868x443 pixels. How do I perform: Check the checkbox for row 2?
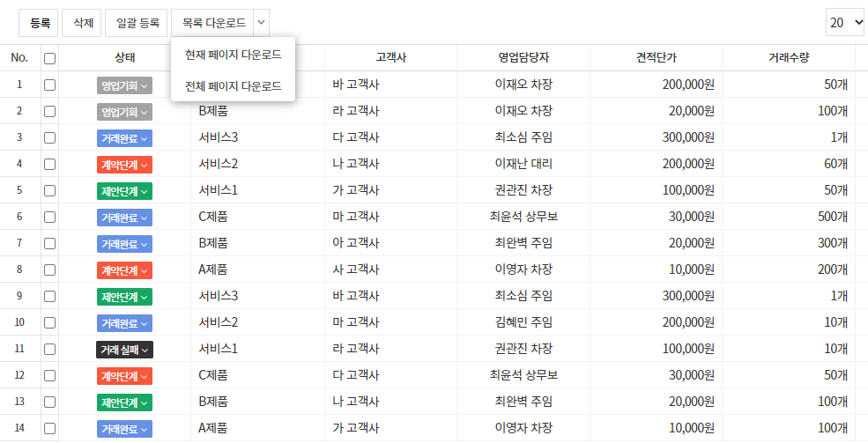tap(50, 111)
